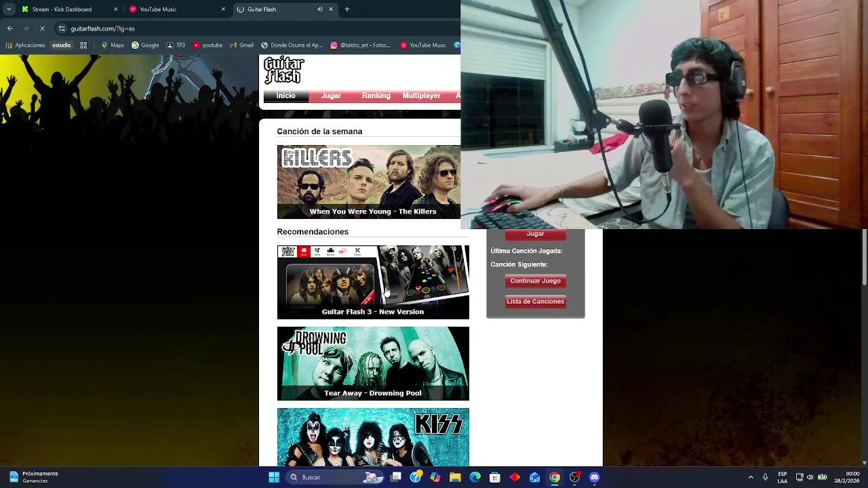This screenshot has height=488, width=868.
Task: Open the Jugar menu tab
Action: (x=331, y=96)
